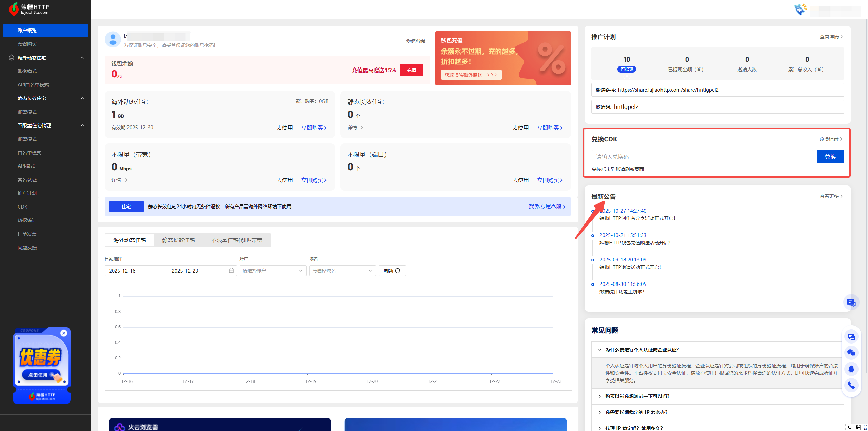Viewport: 868px width, 431px height.
Task: Click the 请输入兑换码 input field
Action: coord(702,157)
